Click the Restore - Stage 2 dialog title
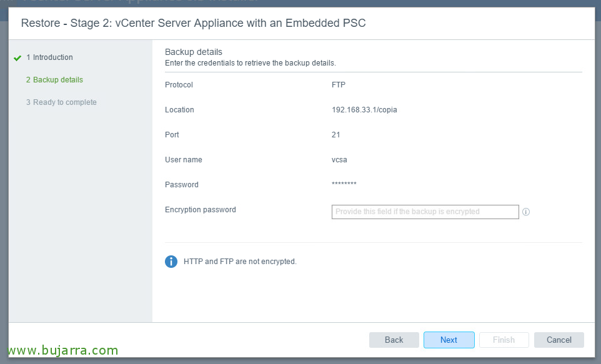This screenshot has height=364, width=601. (x=193, y=23)
